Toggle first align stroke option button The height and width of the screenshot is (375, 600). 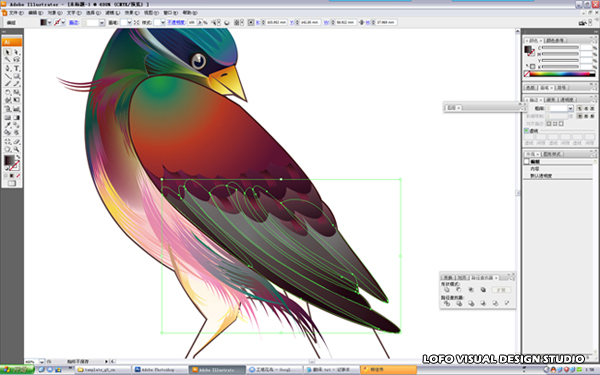pos(549,124)
